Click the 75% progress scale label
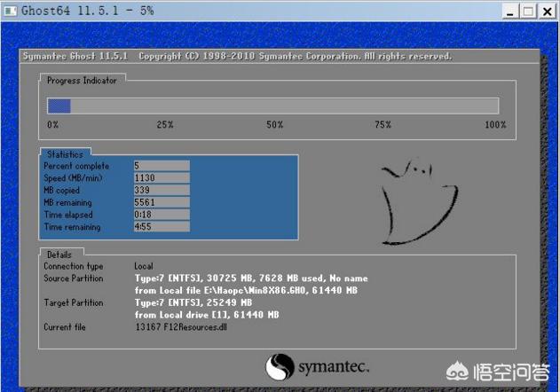The width and height of the screenshot is (560, 392). 383,124
